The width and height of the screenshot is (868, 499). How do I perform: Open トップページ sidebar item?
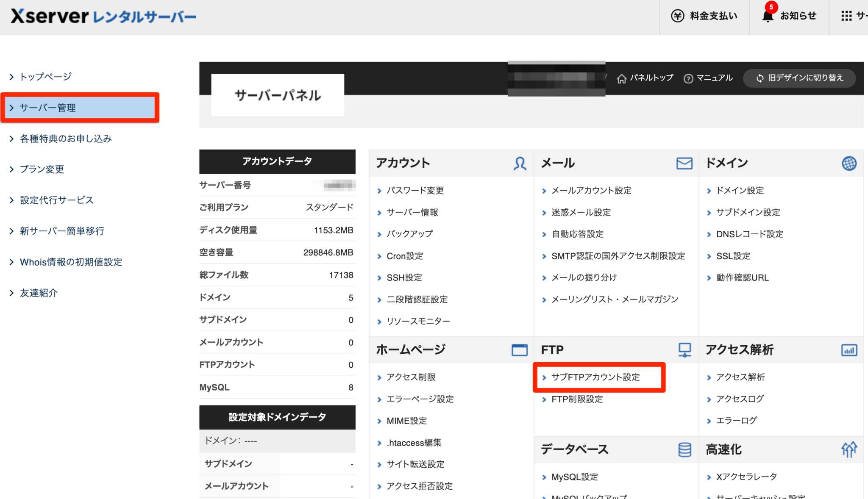pyautogui.click(x=46, y=77)
